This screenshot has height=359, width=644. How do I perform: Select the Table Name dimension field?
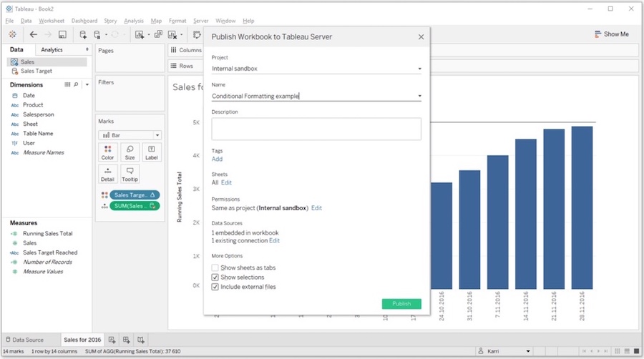point(38,133)
